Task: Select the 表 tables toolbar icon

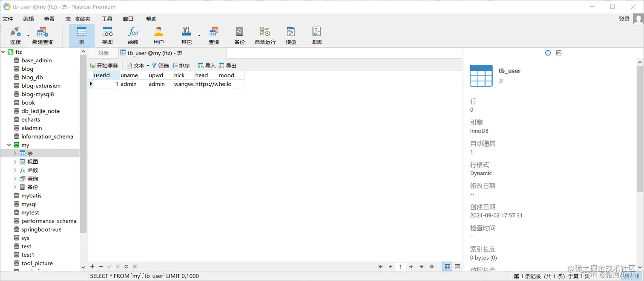Action: 81,35
